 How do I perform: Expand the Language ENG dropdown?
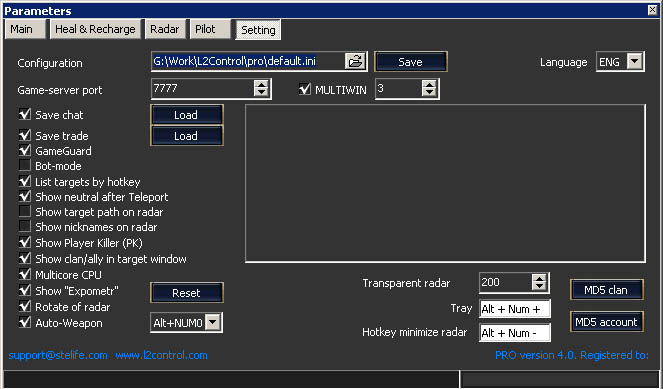635,62
